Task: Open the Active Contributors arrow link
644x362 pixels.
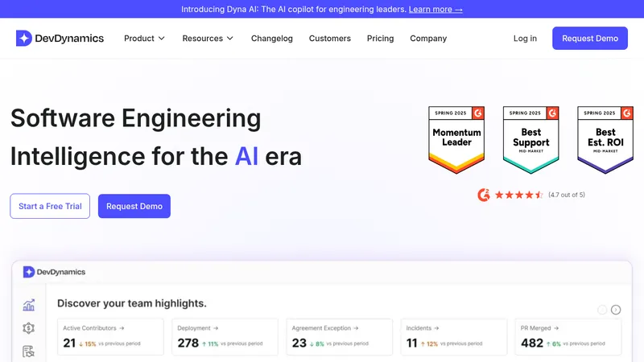Action: click(x=122, y=328)
